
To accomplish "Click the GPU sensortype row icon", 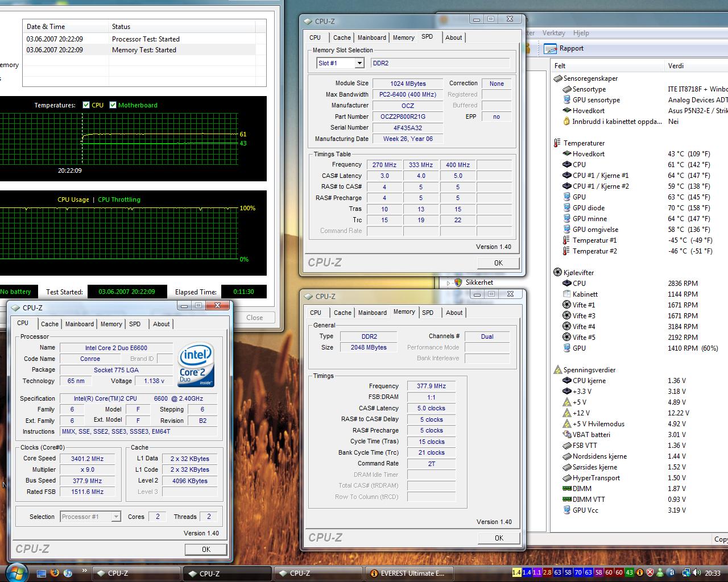I will coord(566,100).
